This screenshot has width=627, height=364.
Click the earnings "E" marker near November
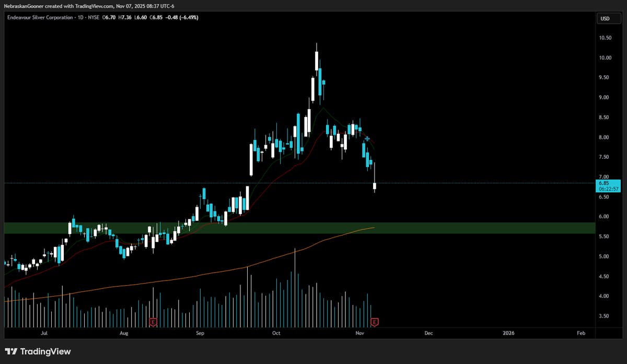[374, 322]
